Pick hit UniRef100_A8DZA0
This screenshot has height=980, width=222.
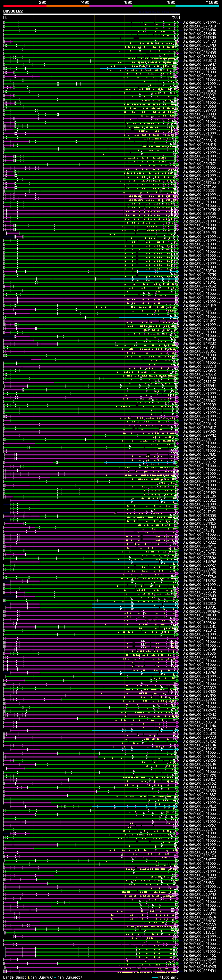coord(199,519)
